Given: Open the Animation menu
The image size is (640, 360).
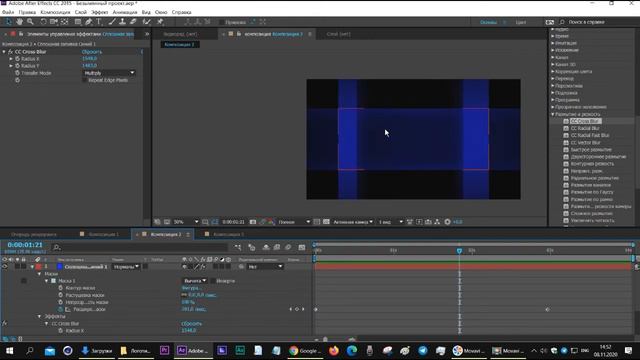Looking at the screenshot, I should pos(125,12).
